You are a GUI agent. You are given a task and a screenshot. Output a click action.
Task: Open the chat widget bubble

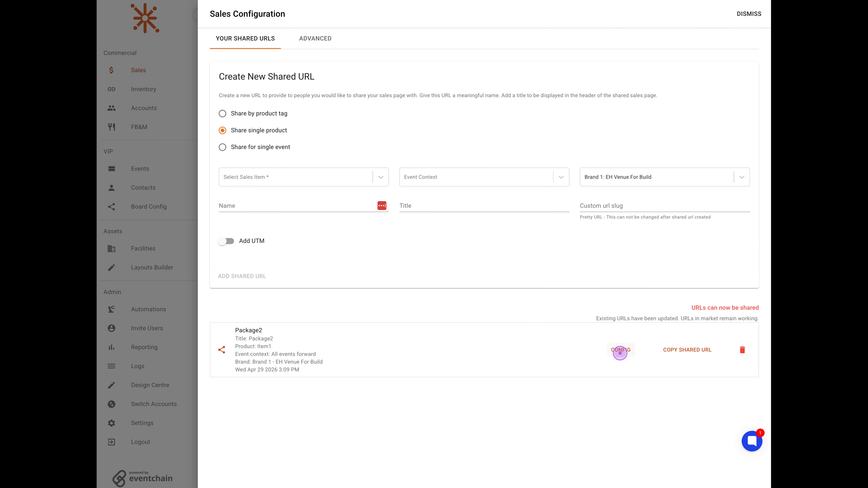click(752, 441)
